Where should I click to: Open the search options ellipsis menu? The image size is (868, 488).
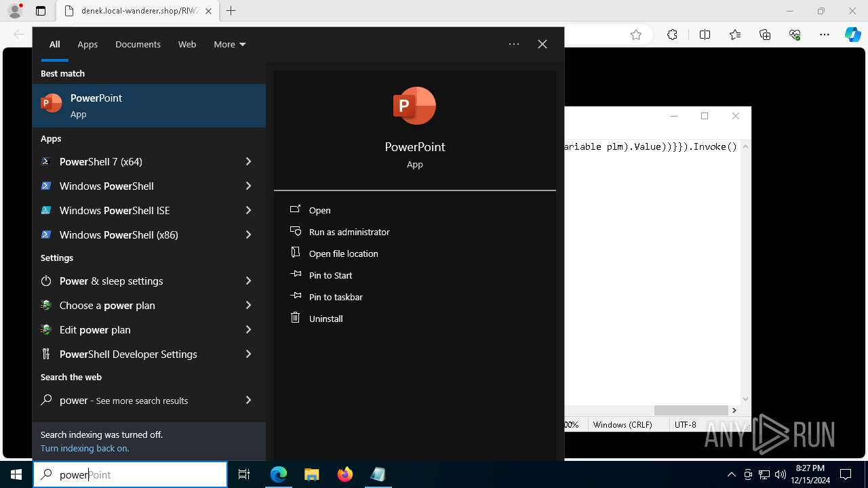tap(514, 44)
